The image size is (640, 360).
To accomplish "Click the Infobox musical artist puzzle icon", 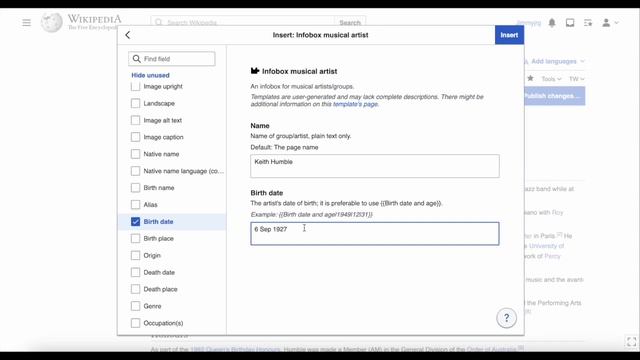I will 255,71.
